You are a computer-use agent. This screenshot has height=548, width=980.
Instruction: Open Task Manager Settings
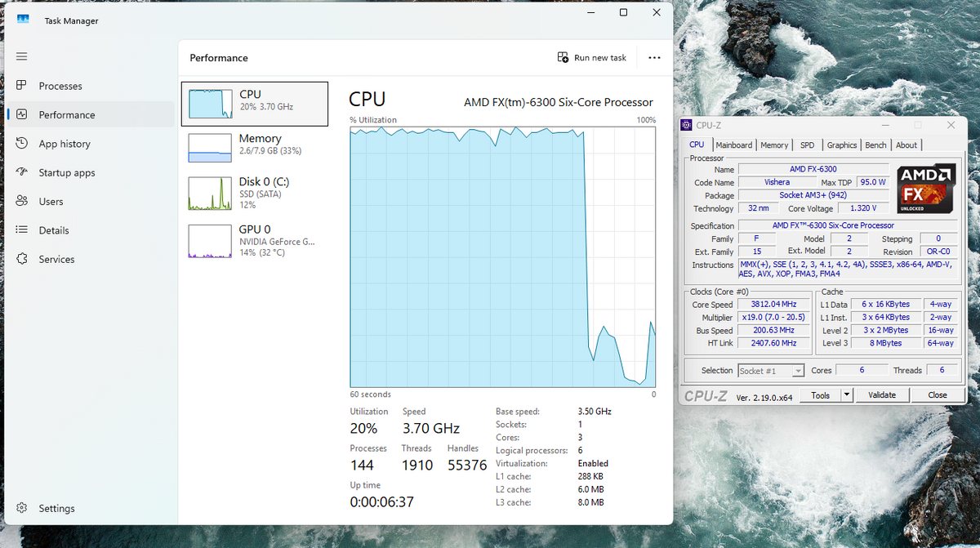click(90, 508)
